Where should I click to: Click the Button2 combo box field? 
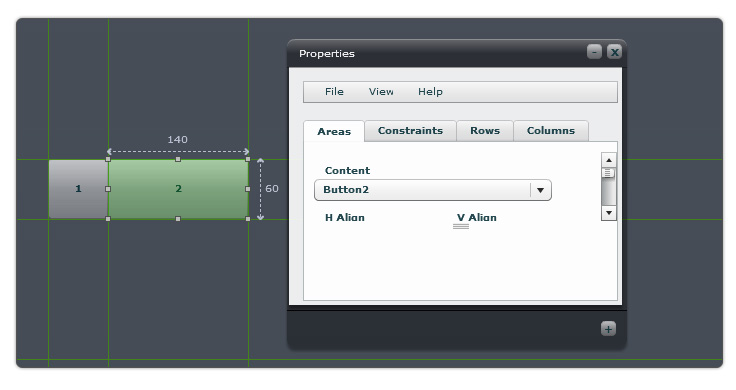(432, 190)
